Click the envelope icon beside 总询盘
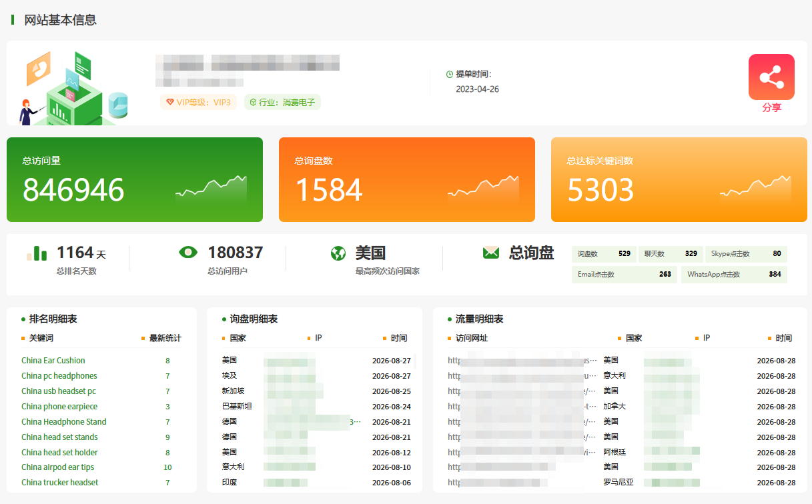Viewport: 812px width, 504px height. coord(491,253)
